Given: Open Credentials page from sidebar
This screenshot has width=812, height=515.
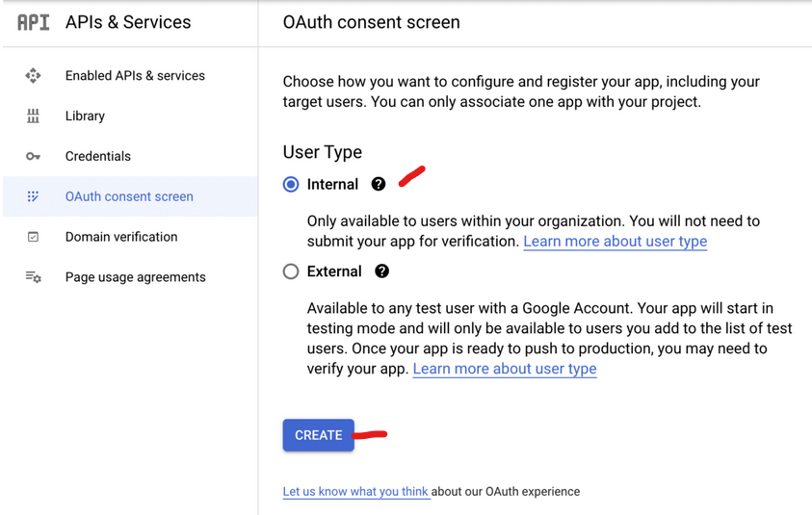Looking at the screenshot, I should (x=130, y=156).
